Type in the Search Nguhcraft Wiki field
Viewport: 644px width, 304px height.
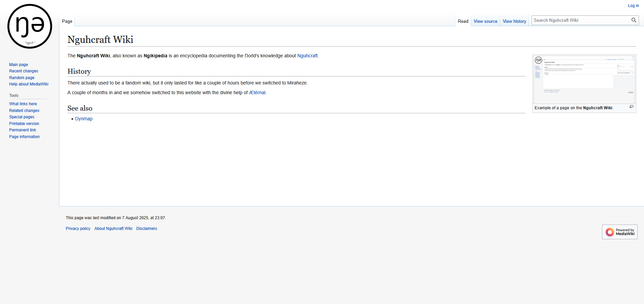581,20
